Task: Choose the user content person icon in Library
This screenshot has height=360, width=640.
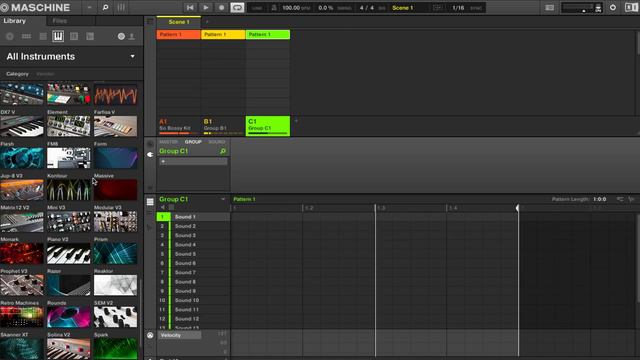Action: coord(132,36)
